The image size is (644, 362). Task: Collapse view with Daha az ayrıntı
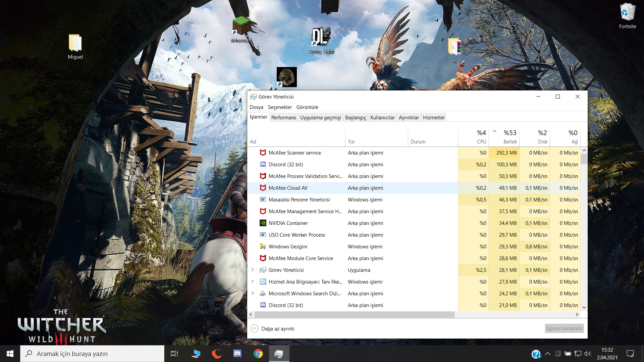[x=273, y=328]
